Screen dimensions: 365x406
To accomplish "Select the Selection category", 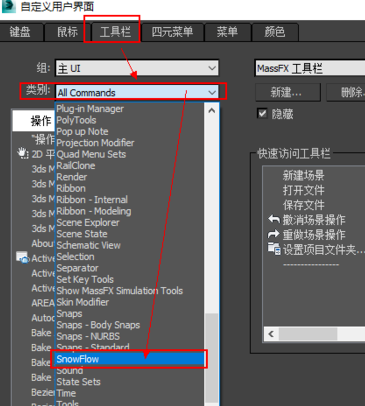I will [x=75, y=256].
